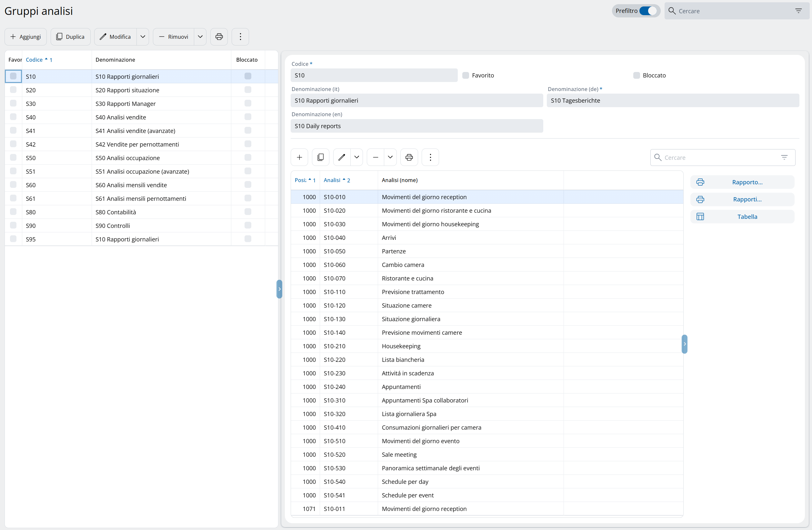Toggle the Prefiltro switch
The image size is (812, 530).
pos(647,11)
